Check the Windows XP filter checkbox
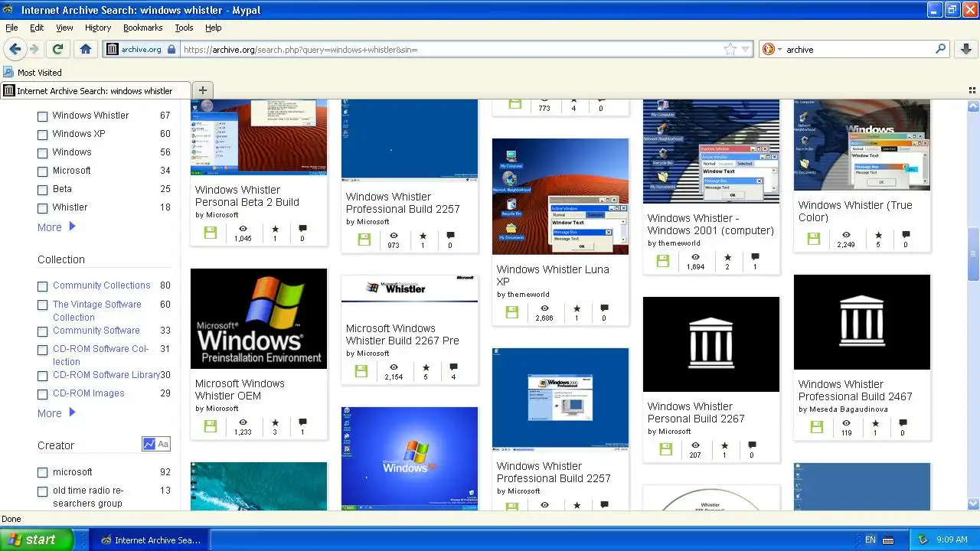Image resolution: width=980 pixels, height=551 pixels. click(x=43, y=135)
